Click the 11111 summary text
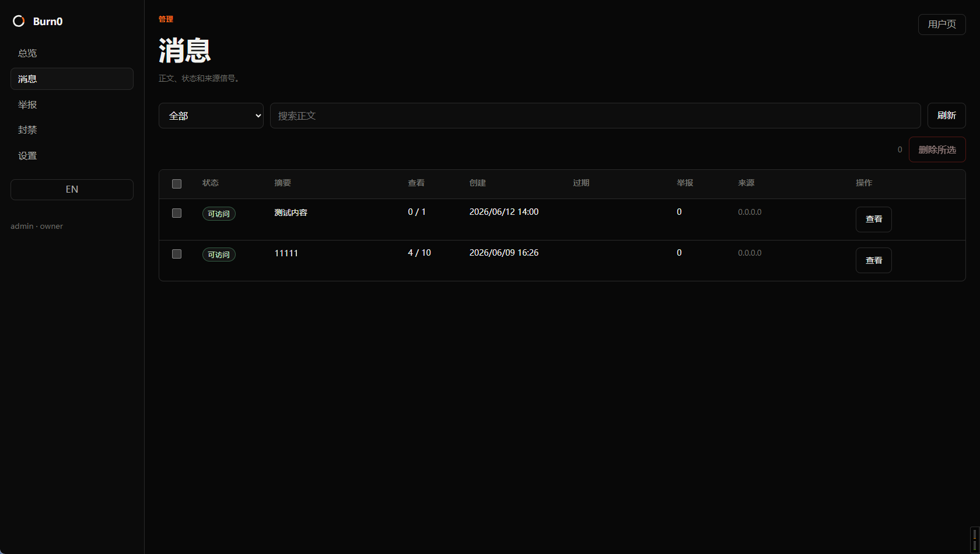The height and width of the screenshot is (554, 980). click(x=286, y=253)
